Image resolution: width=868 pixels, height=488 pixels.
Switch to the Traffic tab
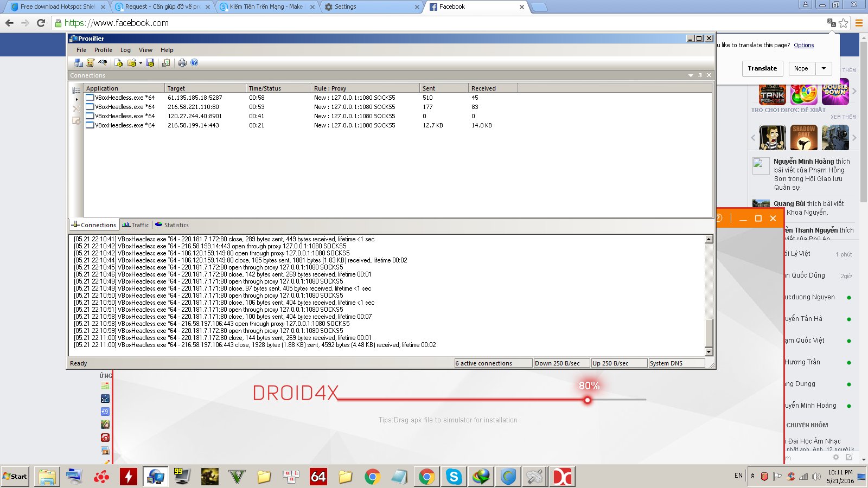136,225
